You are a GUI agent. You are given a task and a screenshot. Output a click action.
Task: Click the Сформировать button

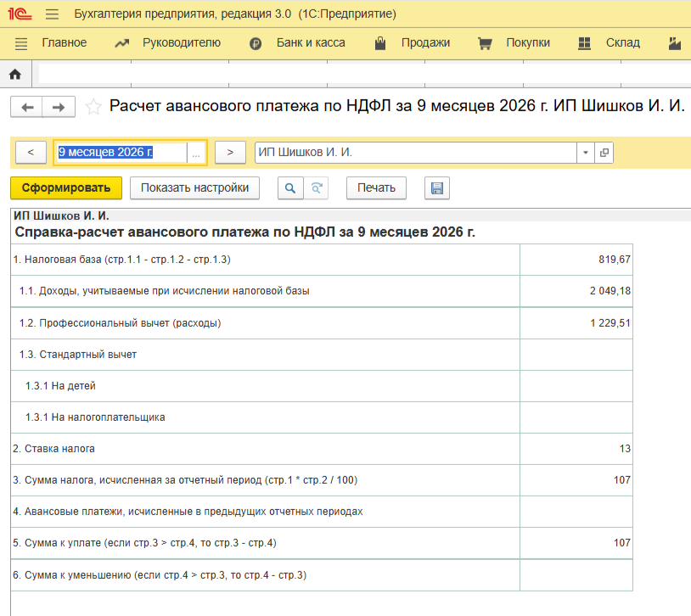[x=66, y=188]
